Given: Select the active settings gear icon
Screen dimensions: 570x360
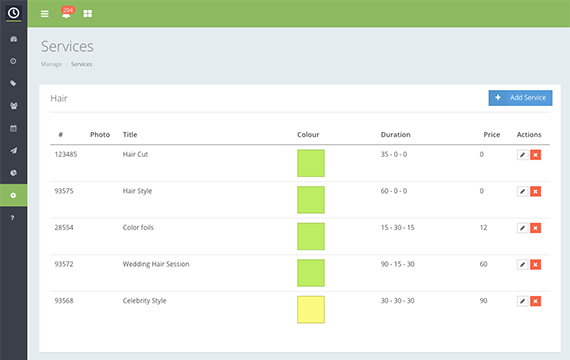Looking at the screenshot, I should (x=13, y=195).
